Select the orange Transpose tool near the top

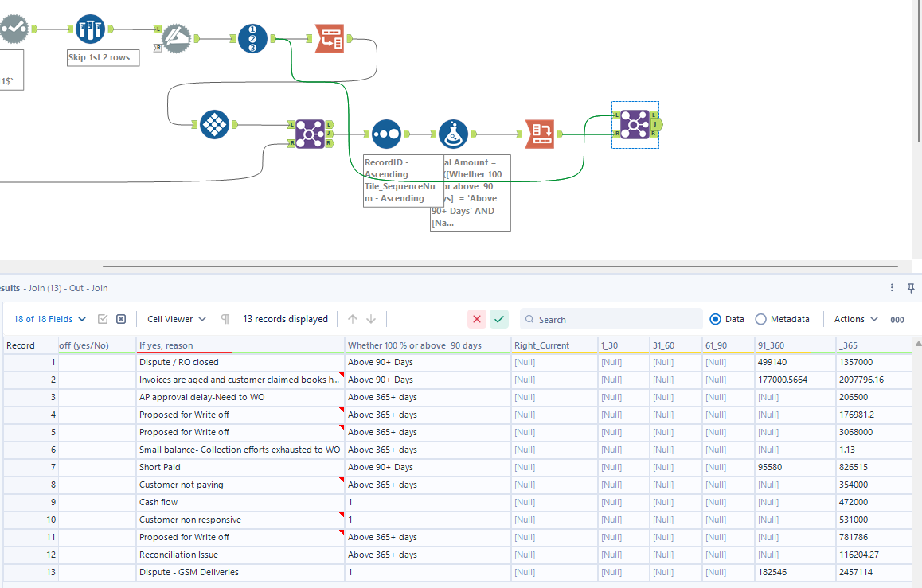(x=330, y=37)
